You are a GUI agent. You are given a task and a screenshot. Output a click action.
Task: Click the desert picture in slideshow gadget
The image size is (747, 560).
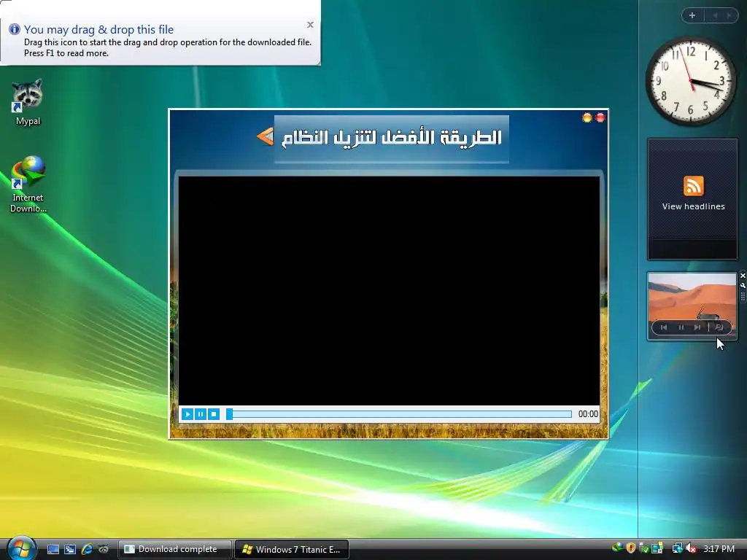(x=692, y=306)
